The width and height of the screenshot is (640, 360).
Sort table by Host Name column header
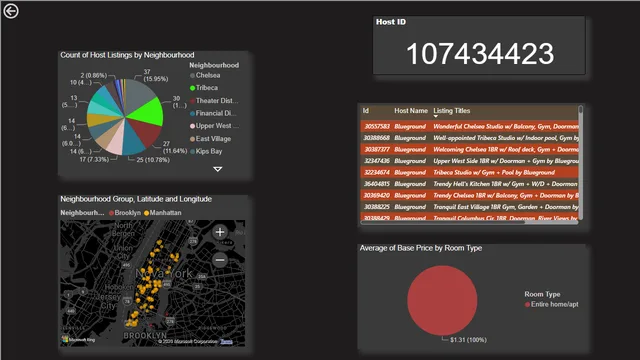click(x=411, y=111)
